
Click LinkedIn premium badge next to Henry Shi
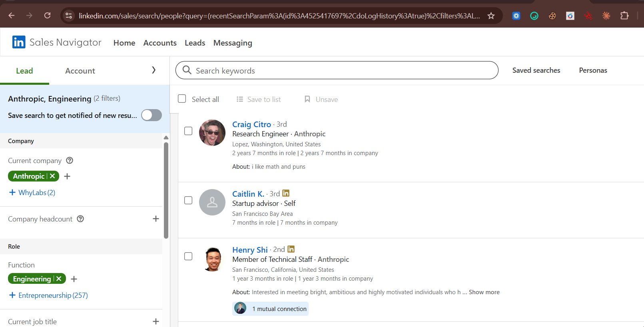pos(291,249)
